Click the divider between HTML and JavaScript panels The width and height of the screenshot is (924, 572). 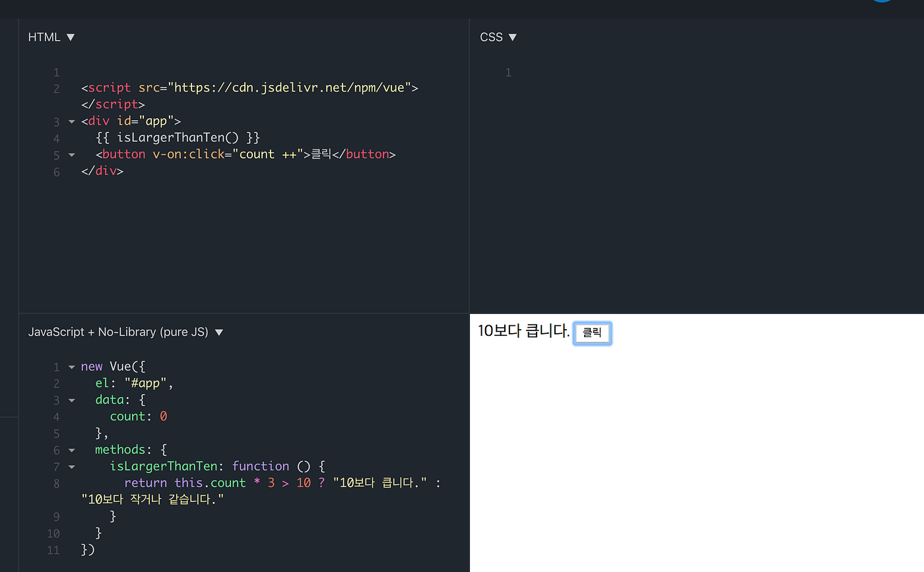[244, 313]
